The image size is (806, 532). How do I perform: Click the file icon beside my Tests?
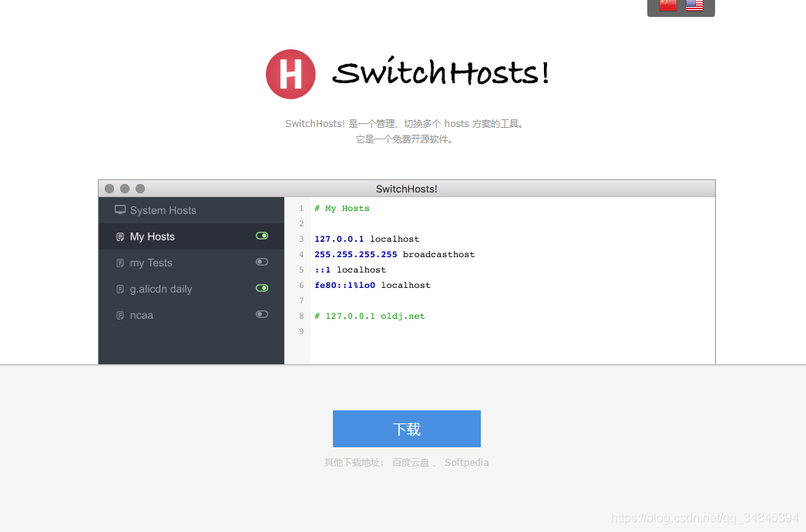pyautogui.click(x=120, y=263)
